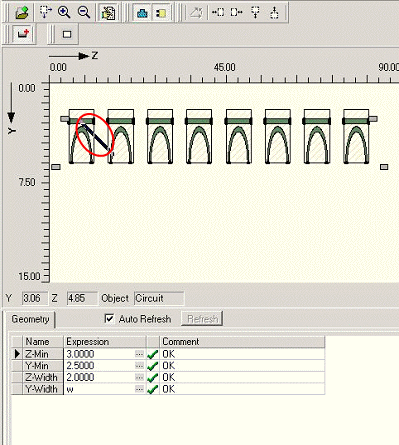399x445 pixels.
Task: Click the zoom out magnifier icon
Action: tap(84, 12)
